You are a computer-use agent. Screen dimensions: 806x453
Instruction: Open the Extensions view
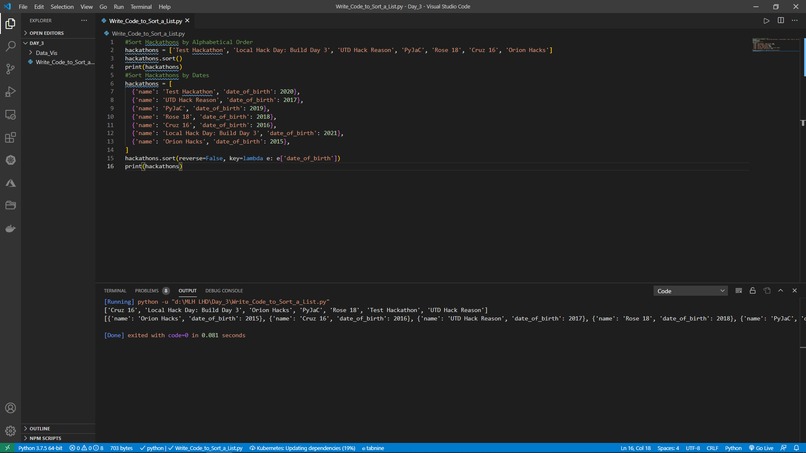pos(10,137)
